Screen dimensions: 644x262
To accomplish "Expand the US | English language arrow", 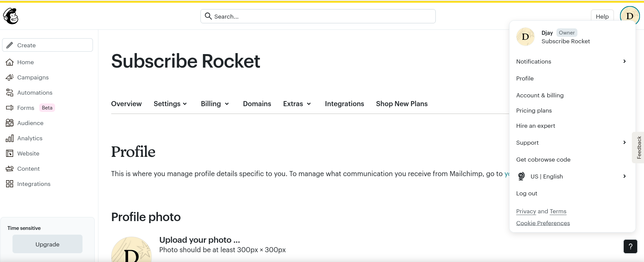I will [x=624, y=176].
